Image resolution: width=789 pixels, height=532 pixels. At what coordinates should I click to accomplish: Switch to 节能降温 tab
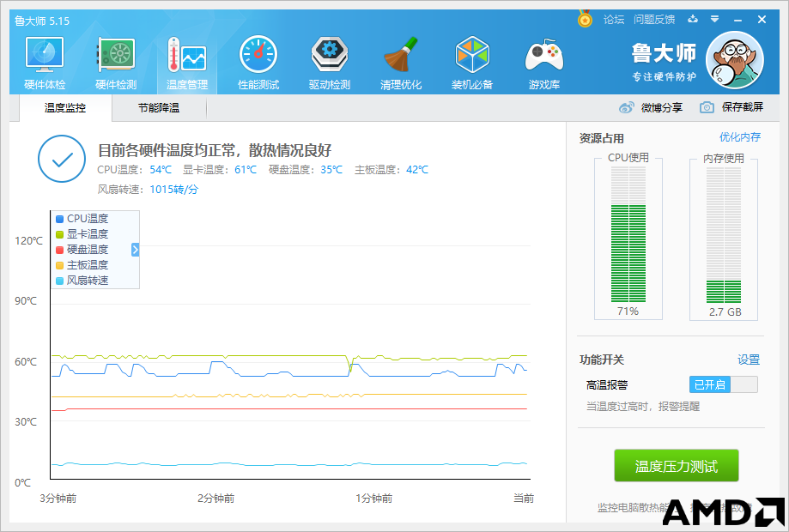pos(159,108)
